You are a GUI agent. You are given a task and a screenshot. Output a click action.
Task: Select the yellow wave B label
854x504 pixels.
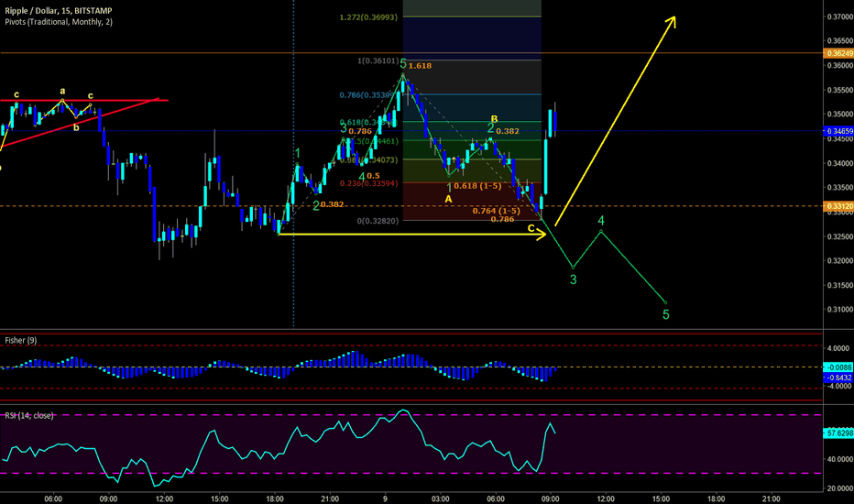click(x=494, y=119)
